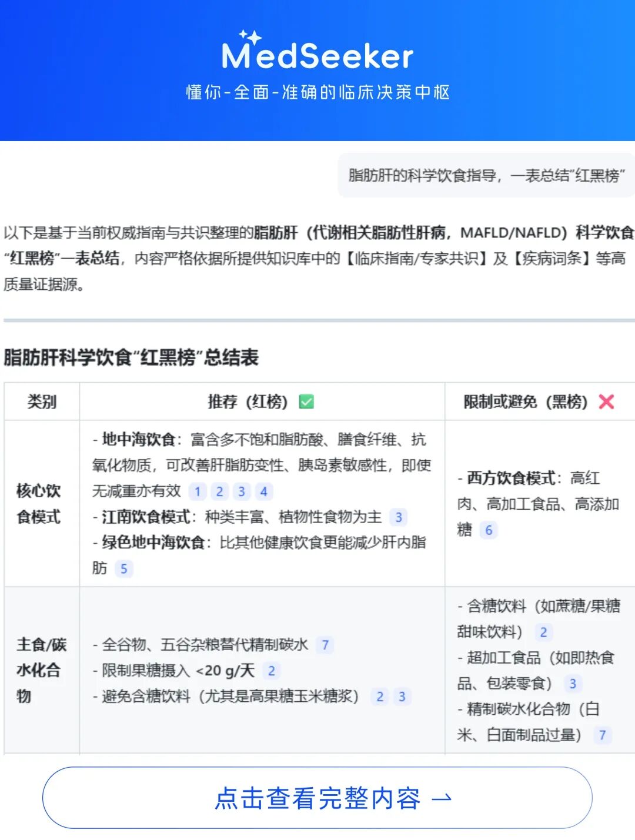Open citation 7 after 白面制品过量

[x=602, y=735]
